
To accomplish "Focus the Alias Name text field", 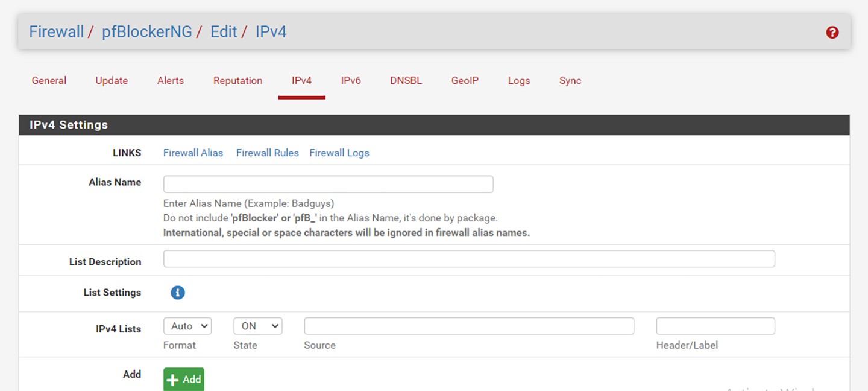I will pos(328,184).
